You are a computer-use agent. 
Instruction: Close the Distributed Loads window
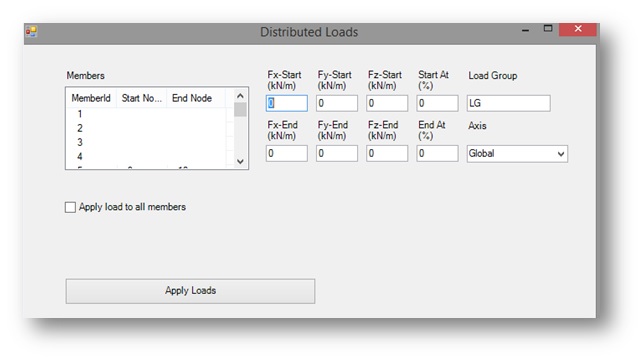pos(578,29)
